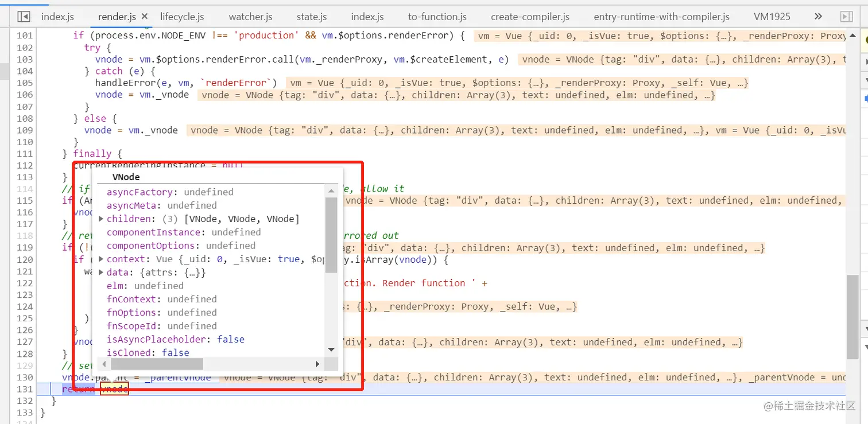The image size is (868, 424).
Task: Open the create-compiler.js tab
Action: click(530, 17)
